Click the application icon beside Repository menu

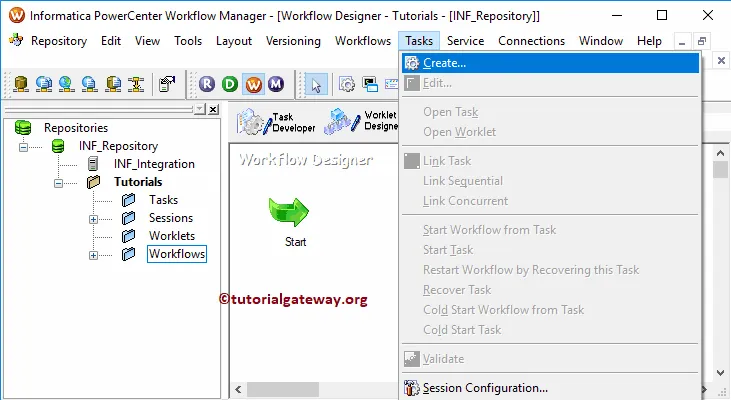(16, 41)
